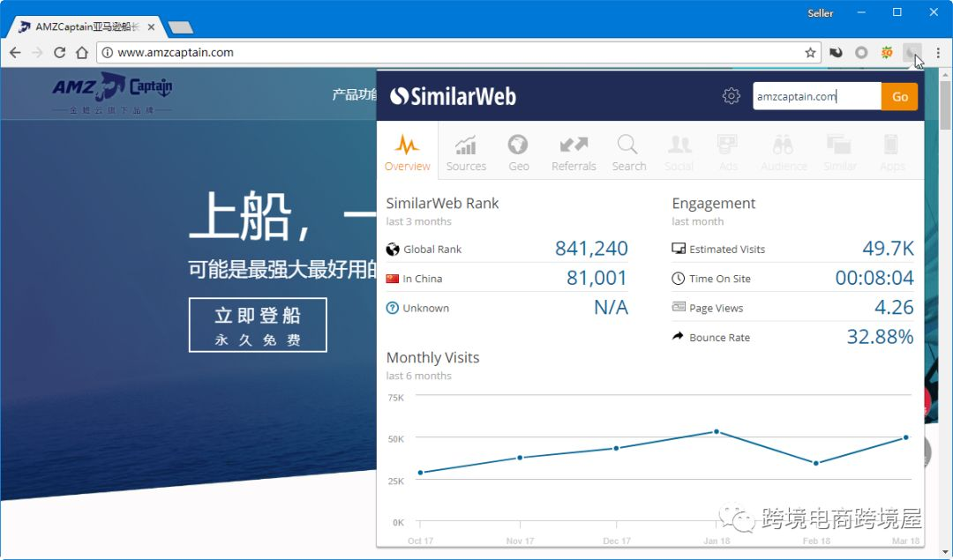Screen dimensions: 953x560
Task: Click the AMZ Captain site logo
Action: 112,93
